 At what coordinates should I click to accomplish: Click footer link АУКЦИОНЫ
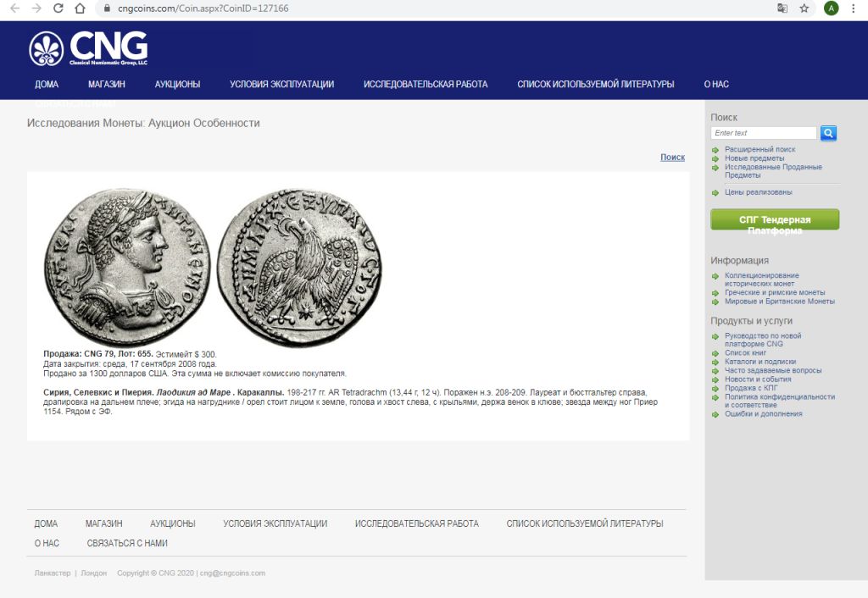point(173,523)
